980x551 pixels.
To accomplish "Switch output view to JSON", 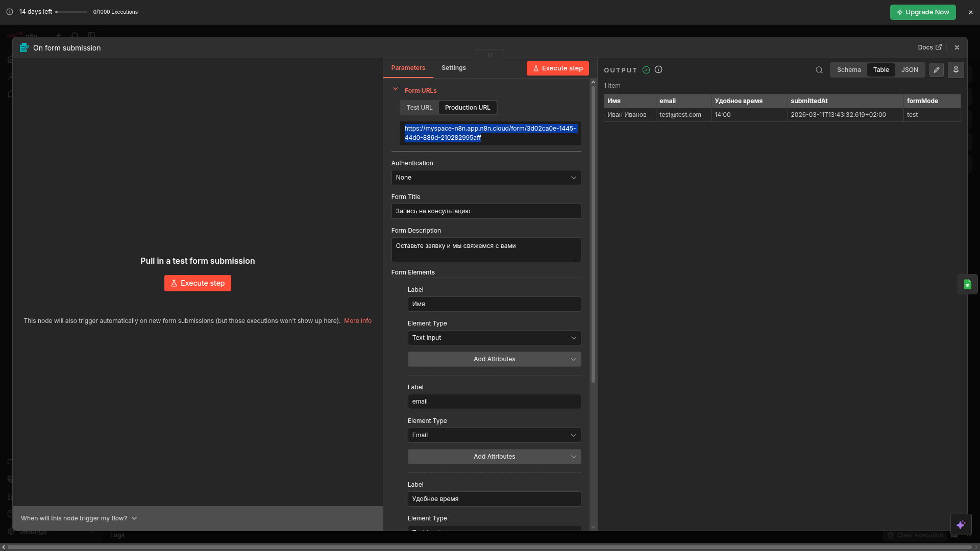I will point(909,70).
